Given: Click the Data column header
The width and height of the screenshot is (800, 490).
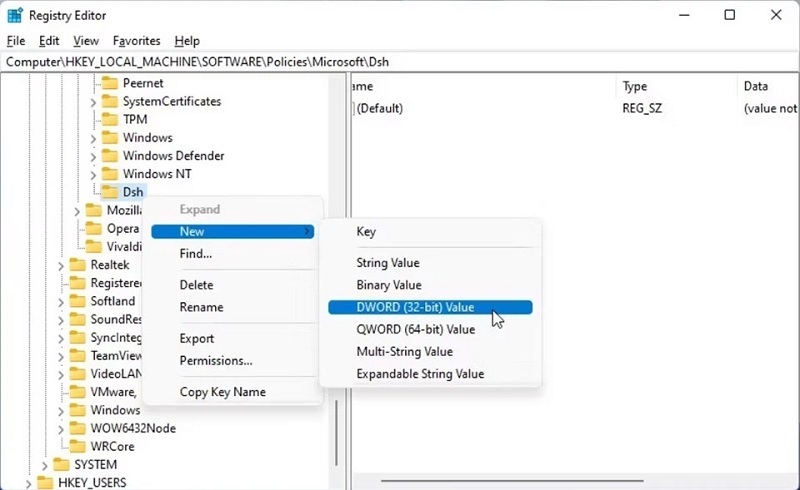Looking at the screenshot, I should point(755,87).
